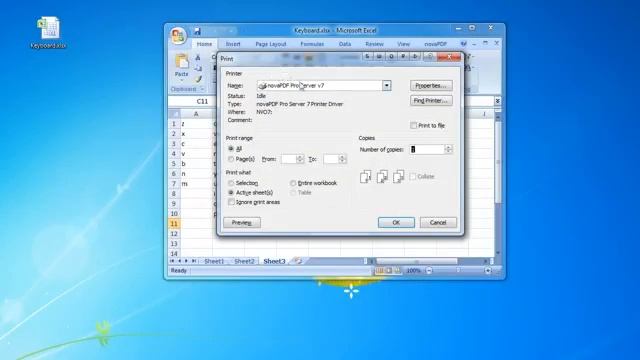
Task: Select column A header
Action: point(196,114)
